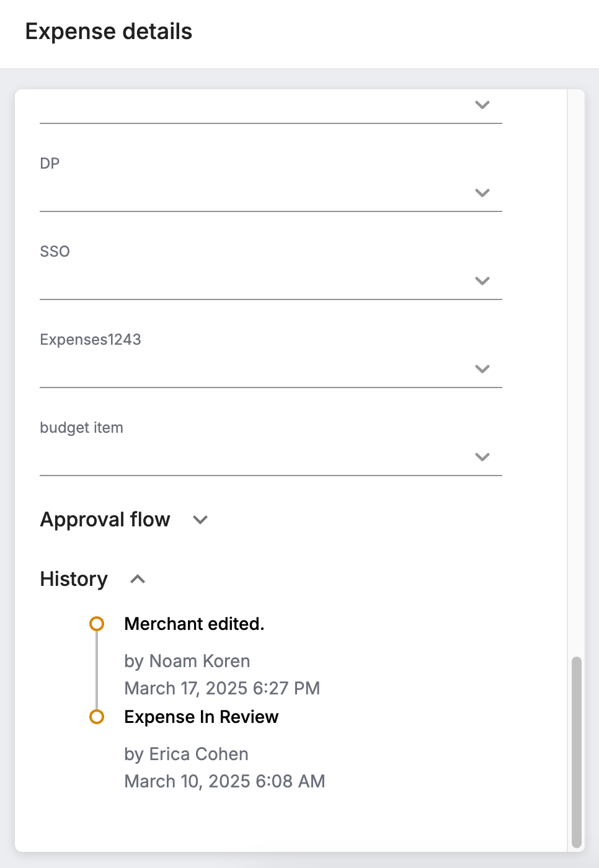The image size is (599, 868).
Task: Click the Merchant edited timeline marker circle
Action: [x=97, y=624]
